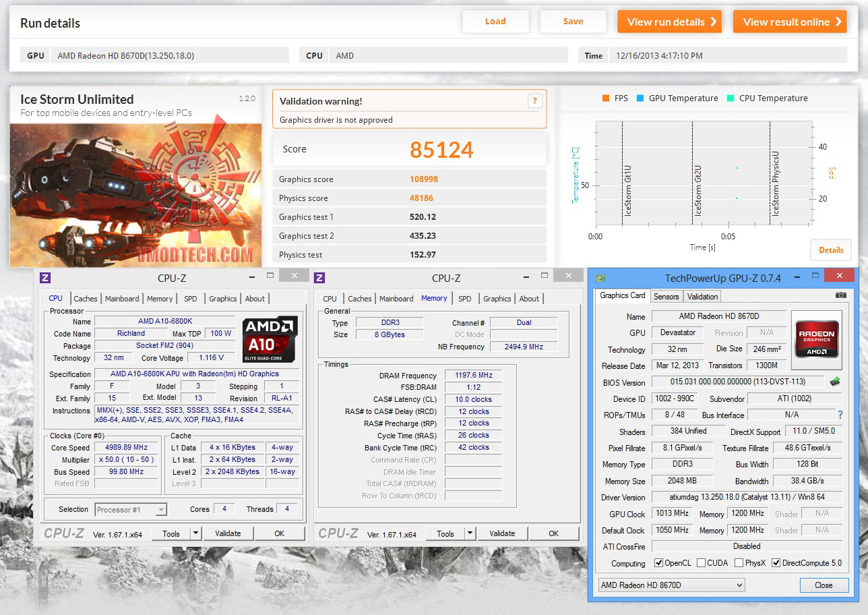Click OK in the CPU-Z Memory window
868x615 pixels.
(x=554, y=533)
